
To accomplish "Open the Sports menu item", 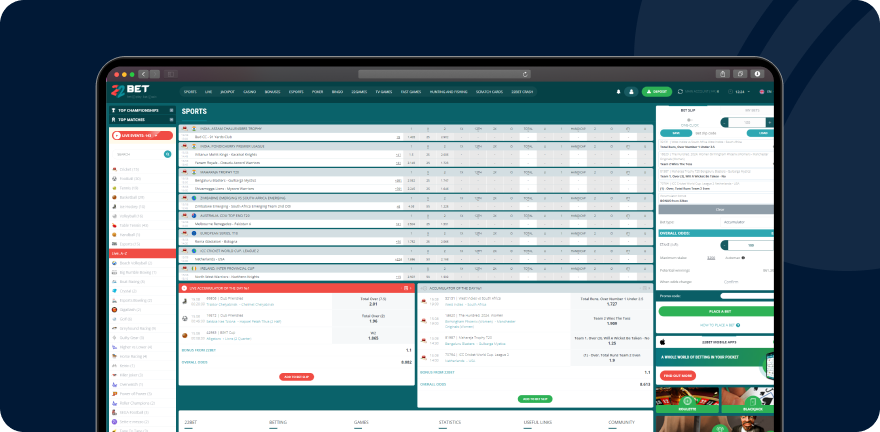I will coord(190,91).
